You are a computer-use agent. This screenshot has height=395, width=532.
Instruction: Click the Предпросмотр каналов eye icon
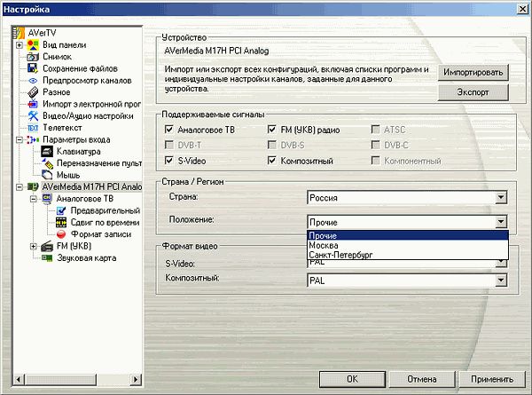(33, 81)
